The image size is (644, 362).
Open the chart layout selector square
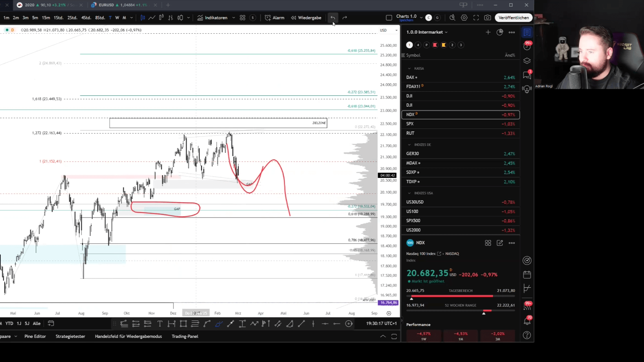point(389,18)
